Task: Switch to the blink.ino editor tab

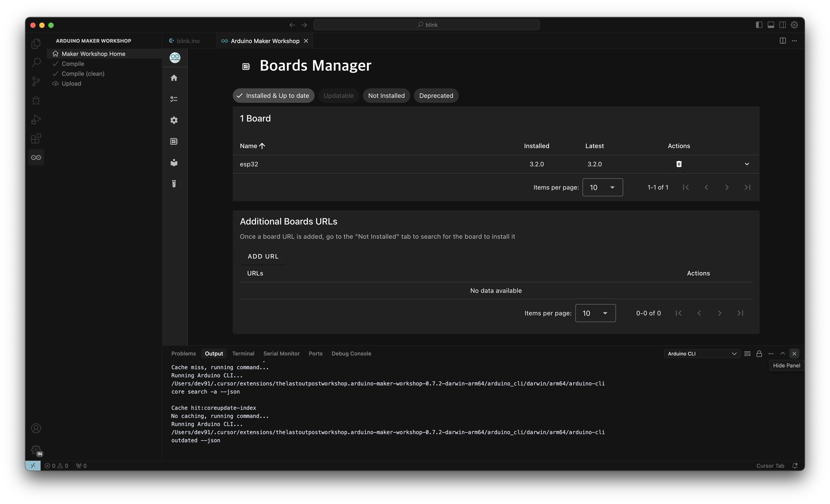Action: click(188, 41)
